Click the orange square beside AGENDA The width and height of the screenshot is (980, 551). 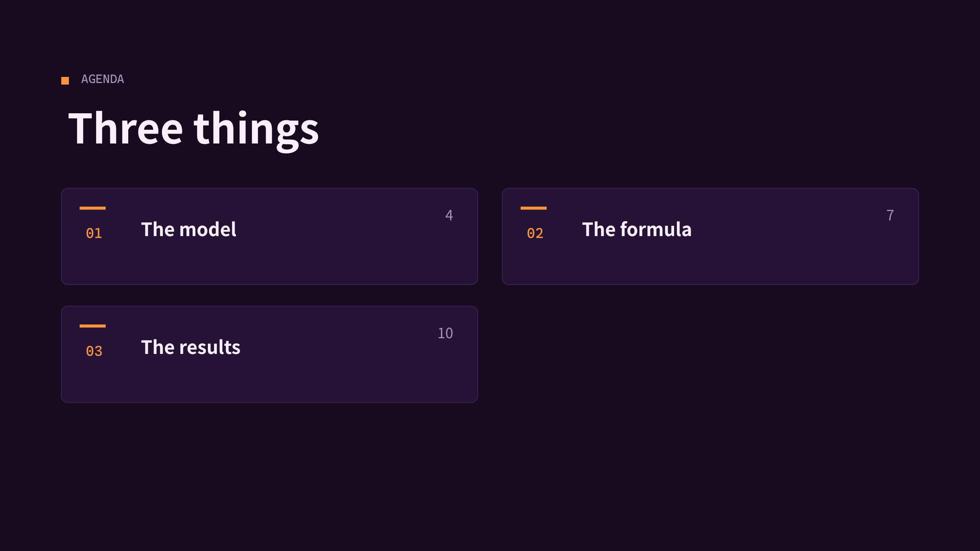[x=65, y=81]
